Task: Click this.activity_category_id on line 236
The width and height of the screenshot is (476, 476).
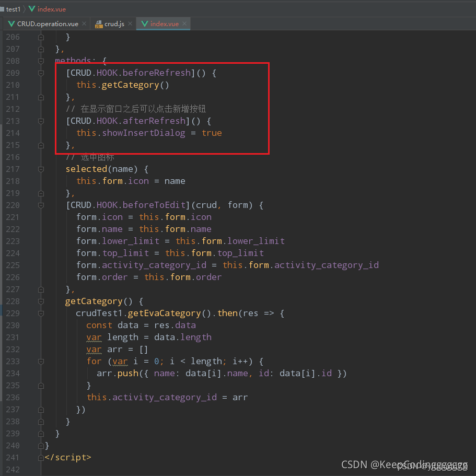Action: point(152,397)
